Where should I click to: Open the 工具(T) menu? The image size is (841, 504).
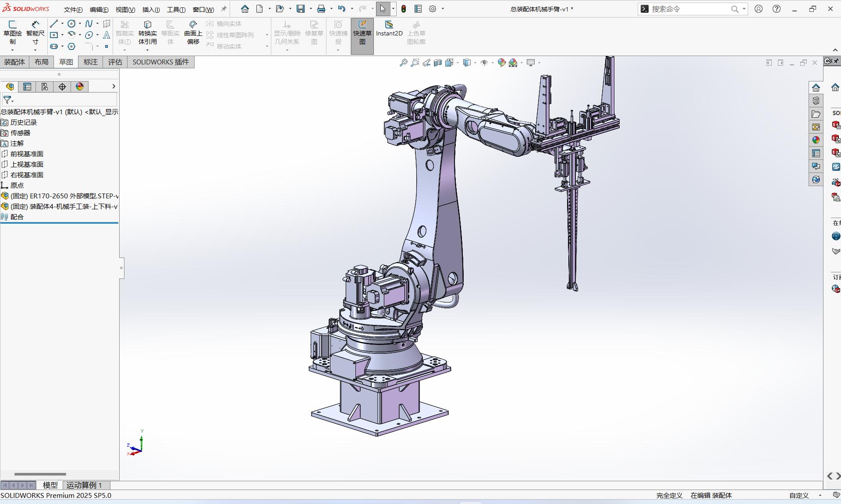point(176,9)
